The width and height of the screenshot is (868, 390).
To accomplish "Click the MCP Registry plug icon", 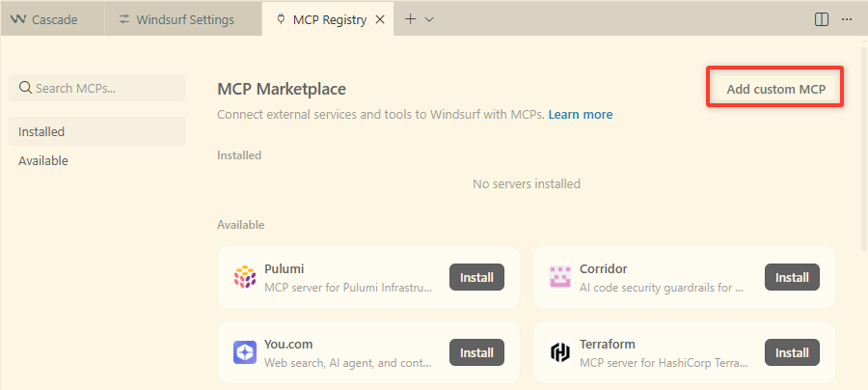I will point(282,19).
